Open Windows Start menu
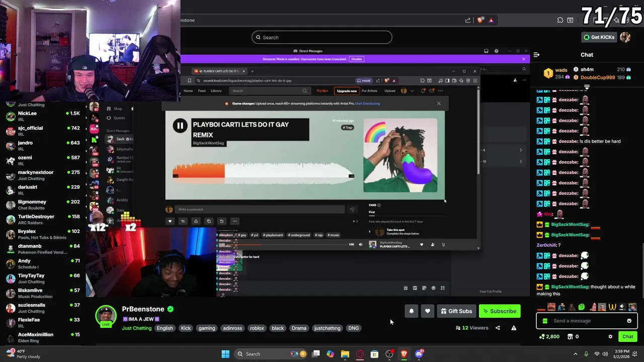Screen dimensions: 644x362 pos(225,354)
